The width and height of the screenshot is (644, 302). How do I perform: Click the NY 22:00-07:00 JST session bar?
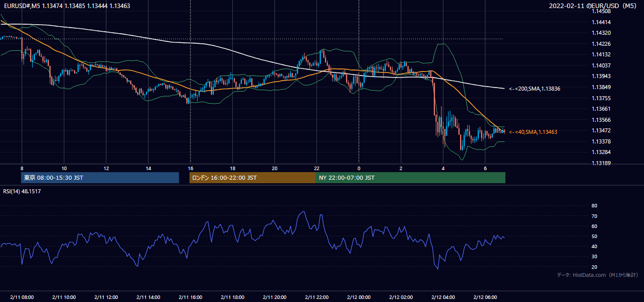(411, 178)
